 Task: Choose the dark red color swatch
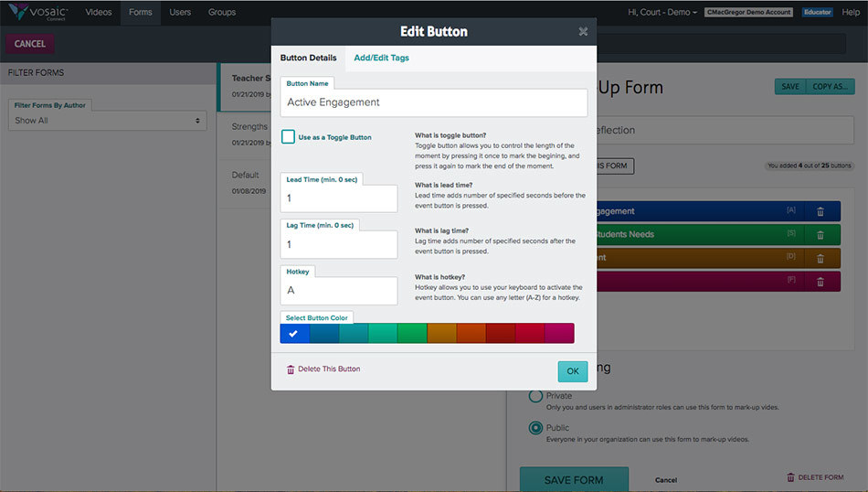[501, 334]
